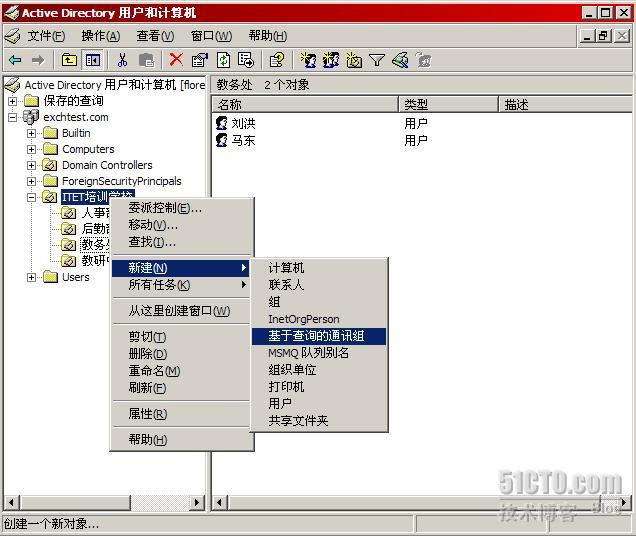Open the Properties toolbar icon
This screenshot has width=636, height=536.
[x=200, y=60]
